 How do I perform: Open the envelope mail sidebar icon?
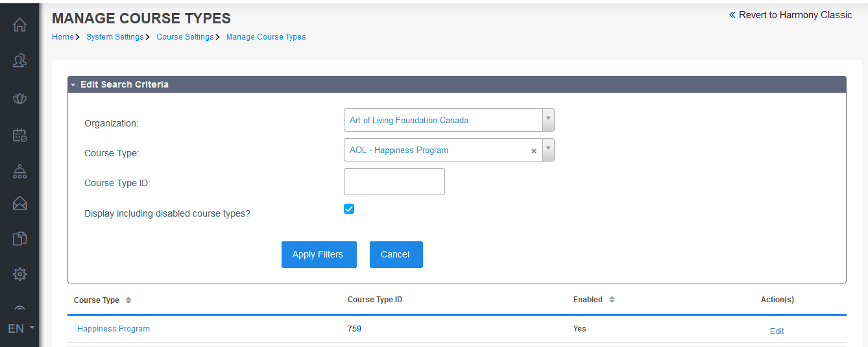coord(19,204)
